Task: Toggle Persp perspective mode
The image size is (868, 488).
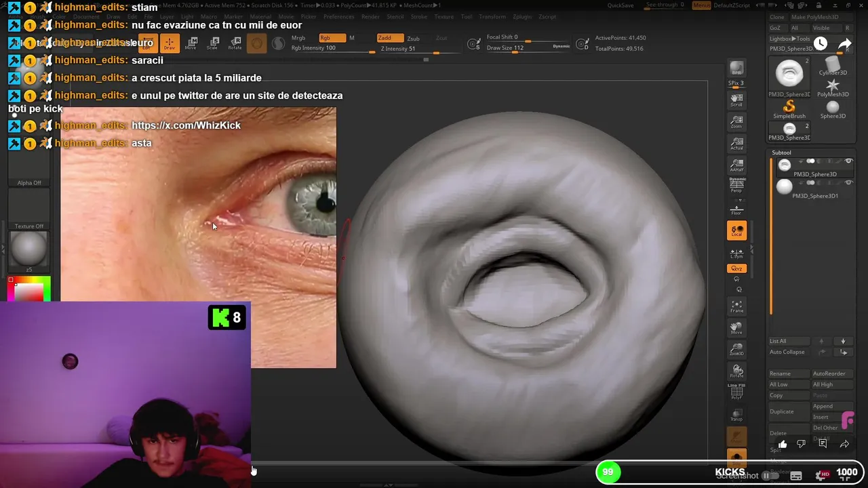Action: click(x=736, y=186)
